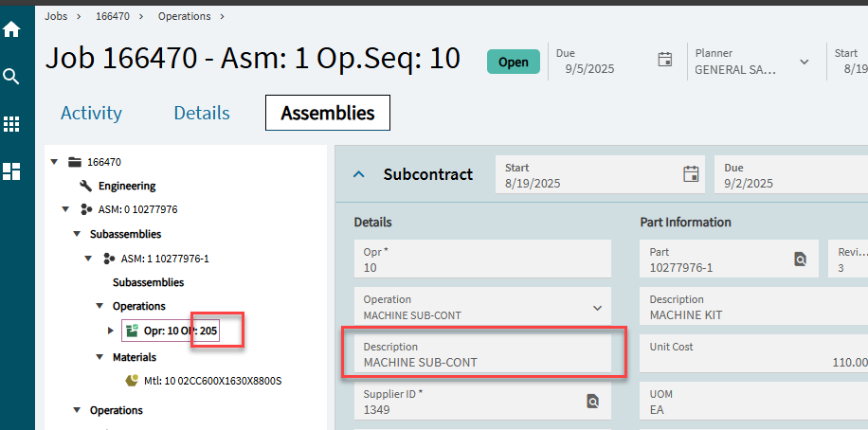Viewport: 868px width, 430px height.
Task: Collapse the 166470 root folder node
Action: coord(54,162)
